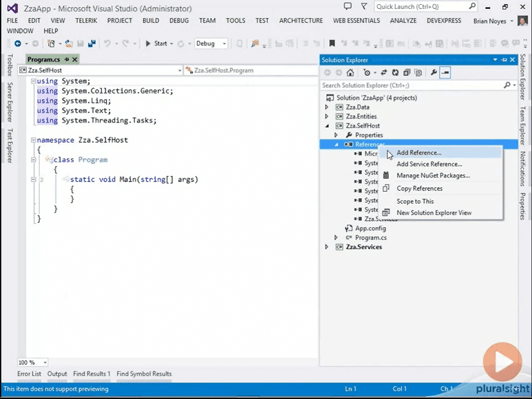Click the Show All Files icon
Viewport: 532px width, 399px height.
pyautogui.click(x=418, y=73)
